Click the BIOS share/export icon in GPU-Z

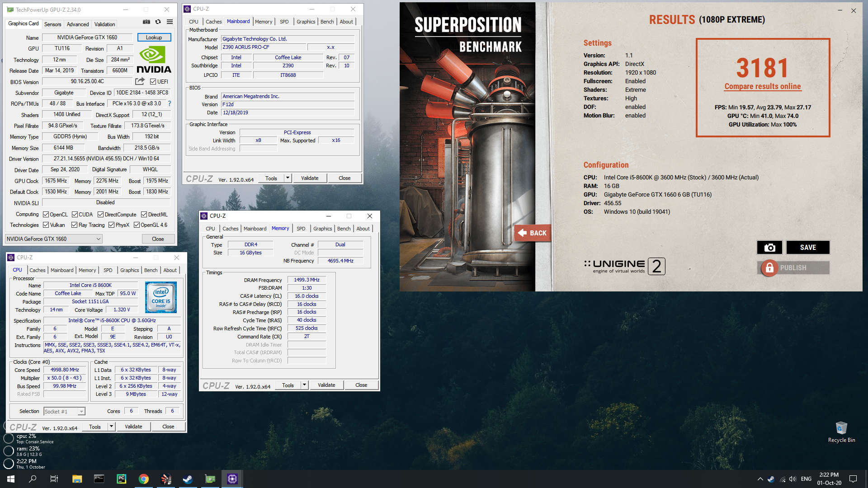[x=140, y=81]
